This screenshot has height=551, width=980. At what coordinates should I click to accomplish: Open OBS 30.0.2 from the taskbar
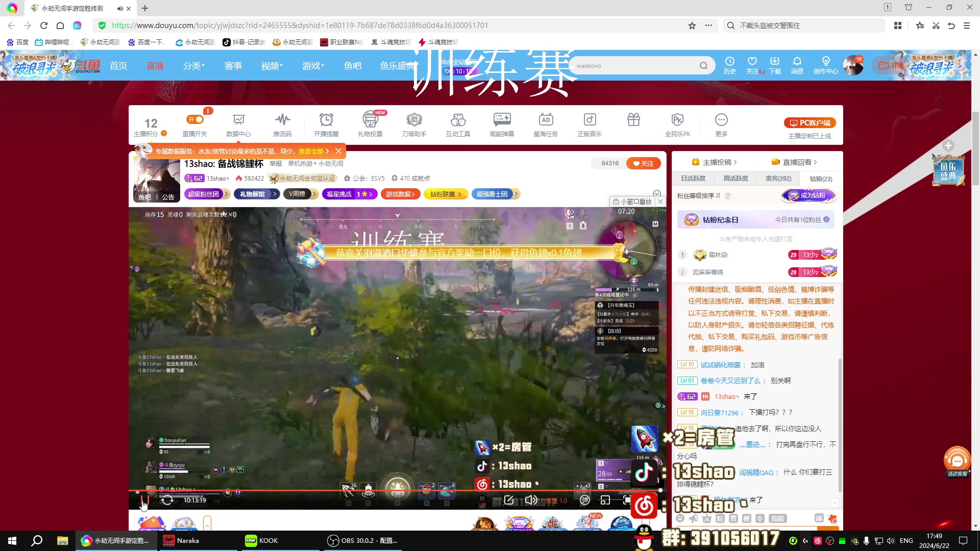click(x=362, y=541)
